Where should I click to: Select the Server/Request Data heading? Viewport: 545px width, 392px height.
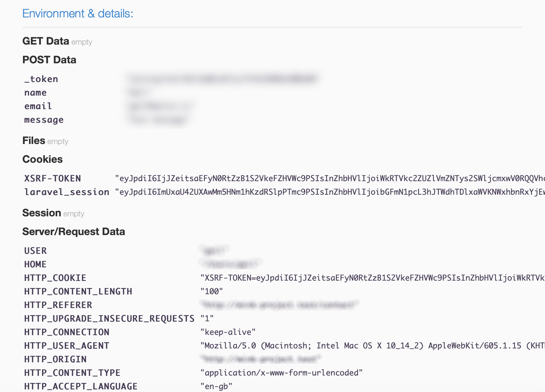coord(73,232)
